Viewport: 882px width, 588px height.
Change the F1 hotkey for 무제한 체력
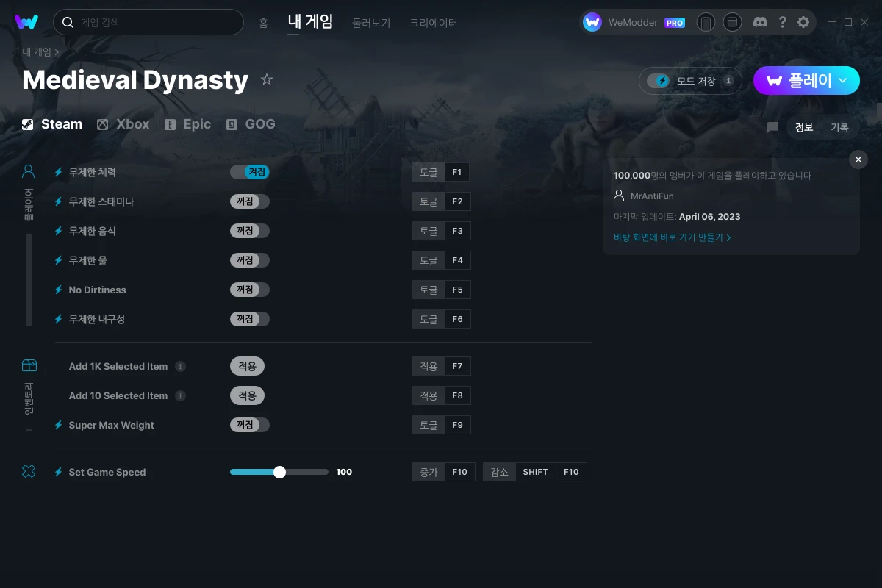tap(441, 172)
